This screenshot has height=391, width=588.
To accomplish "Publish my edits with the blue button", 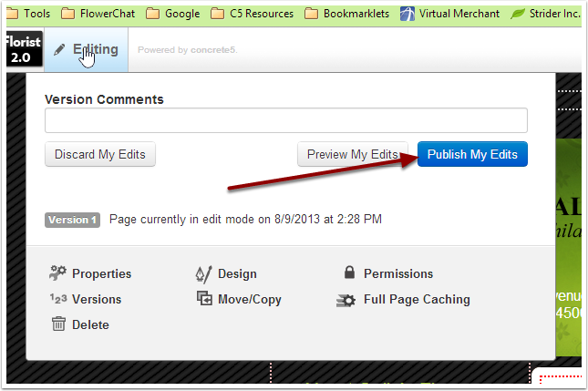I will point(472,155).
